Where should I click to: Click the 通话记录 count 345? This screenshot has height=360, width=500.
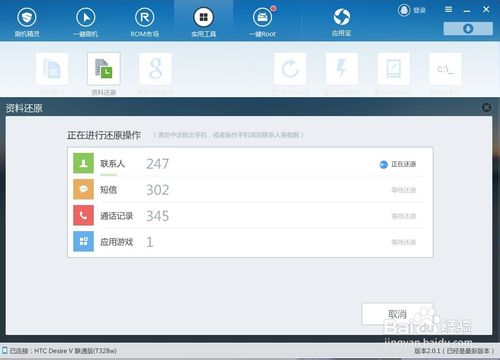click(158, 216)
